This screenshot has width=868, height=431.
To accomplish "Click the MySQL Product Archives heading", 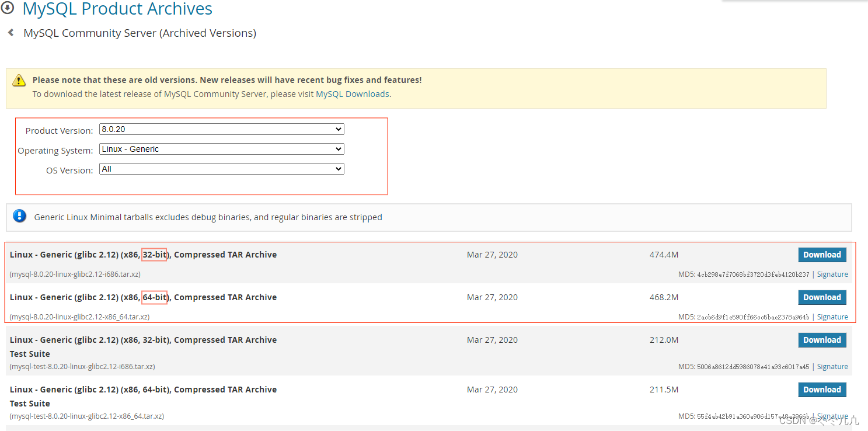I will [x=117, y=9].
